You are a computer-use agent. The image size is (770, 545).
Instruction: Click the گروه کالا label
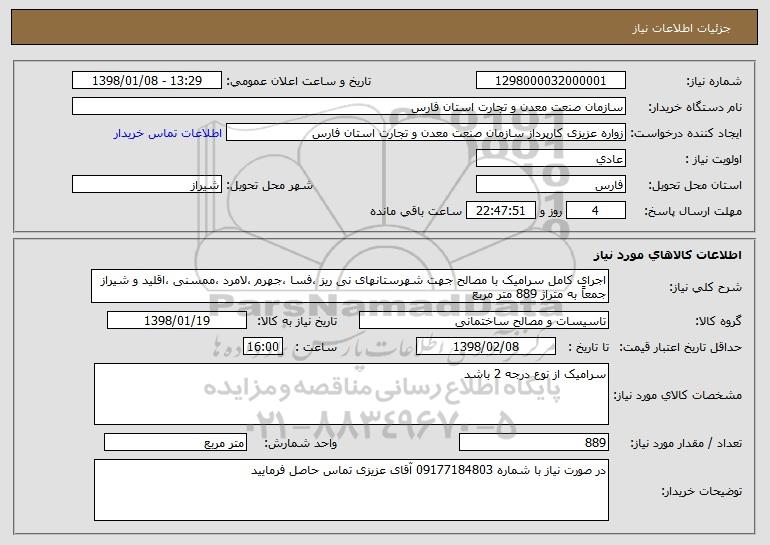[x=718, y=322]
